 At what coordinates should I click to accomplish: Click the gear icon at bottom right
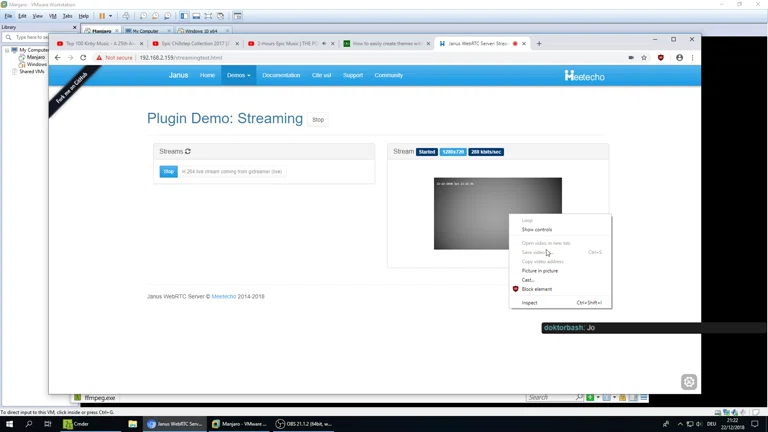click(689, 381)
